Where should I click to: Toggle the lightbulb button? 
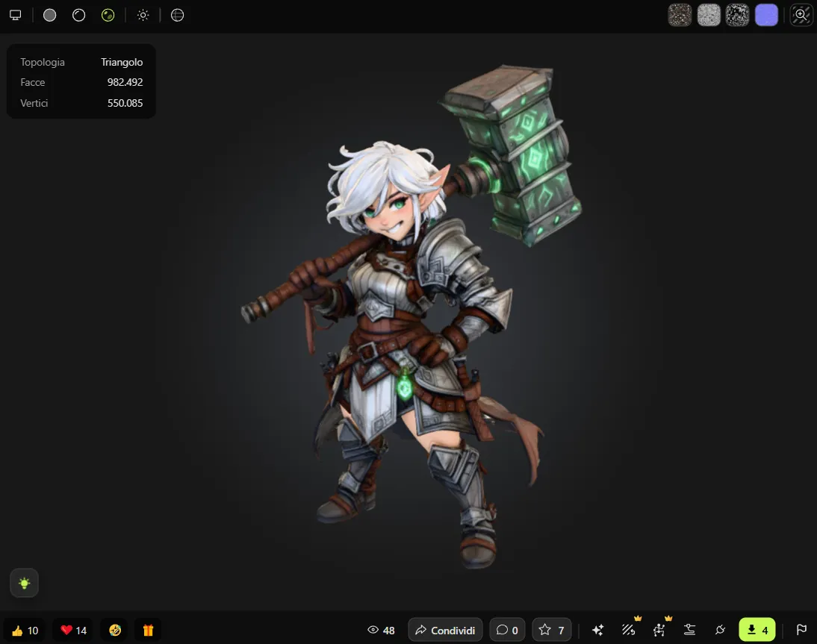(25, 583)
